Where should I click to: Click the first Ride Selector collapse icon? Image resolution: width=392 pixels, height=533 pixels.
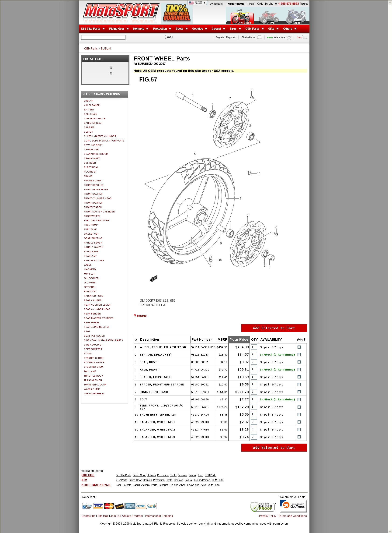111,68
